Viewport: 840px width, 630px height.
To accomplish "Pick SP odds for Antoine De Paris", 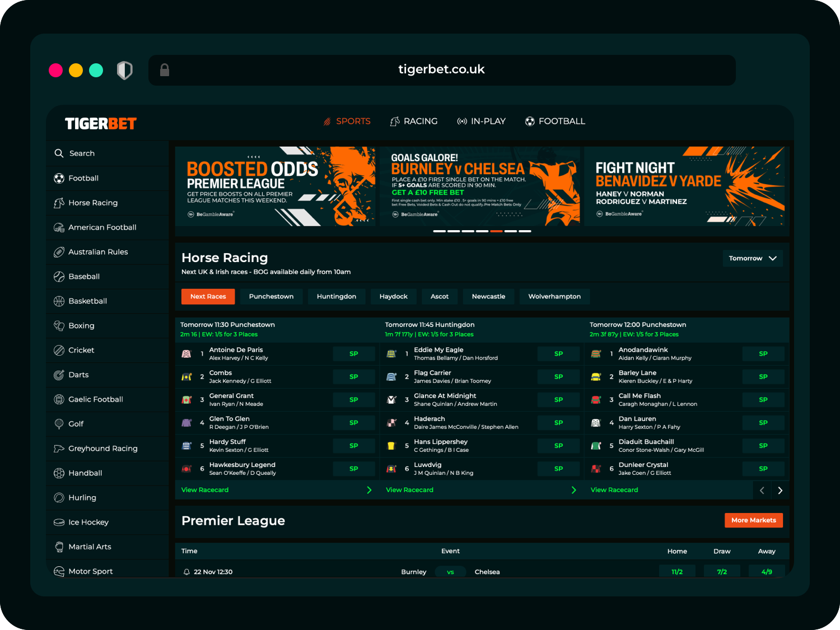I will pyautogui.click(x=353, y=354).
